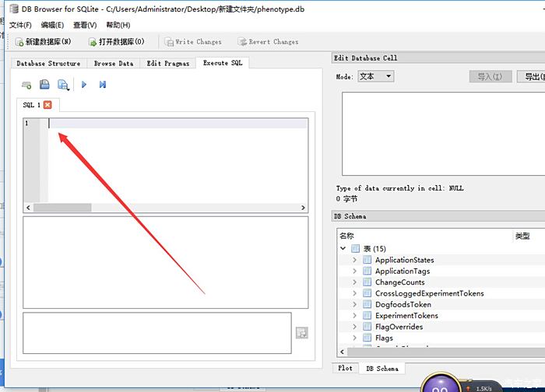The height and width of the screenshot is (392, 545).
Task: Expand the ExperimentTokens table
Action: 354,315
